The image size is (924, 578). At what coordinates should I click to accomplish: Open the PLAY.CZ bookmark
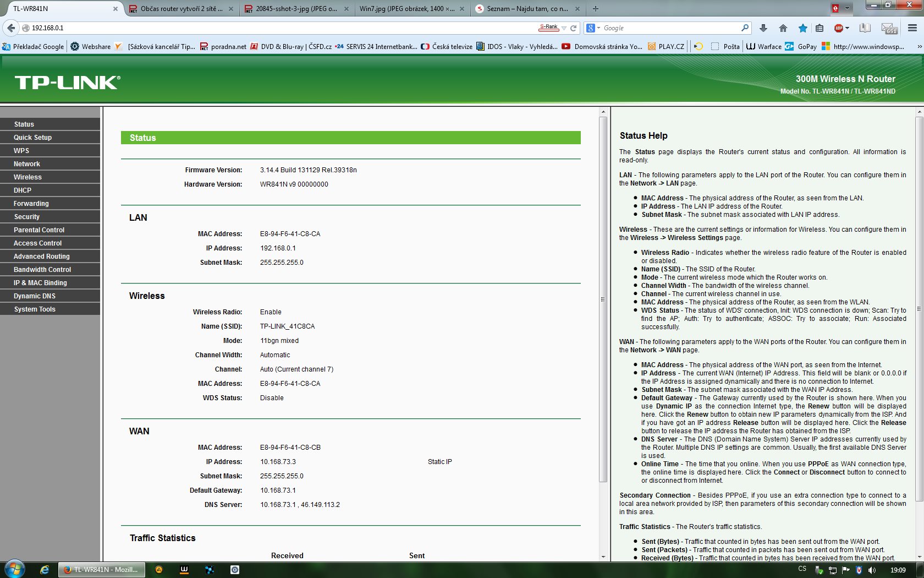point(666,47)
